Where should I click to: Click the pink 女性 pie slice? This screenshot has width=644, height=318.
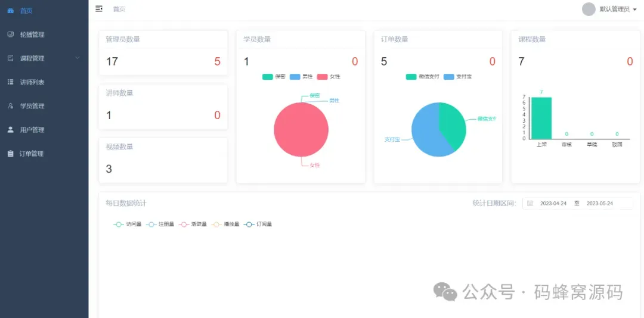point(301,129)
